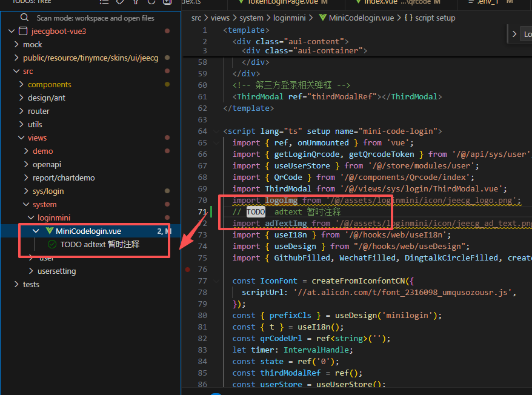532x395 pixels.
Task: Click useUserStore import on line 67
Action: [x=302, y=166]
